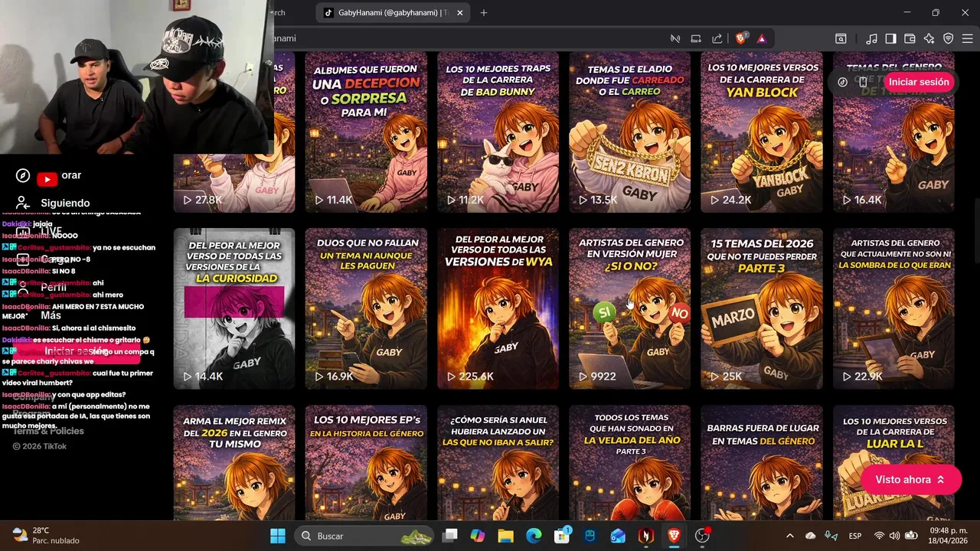980x551 pixels.
Task: Open video versiones de WYA
Action: [498, 308]
